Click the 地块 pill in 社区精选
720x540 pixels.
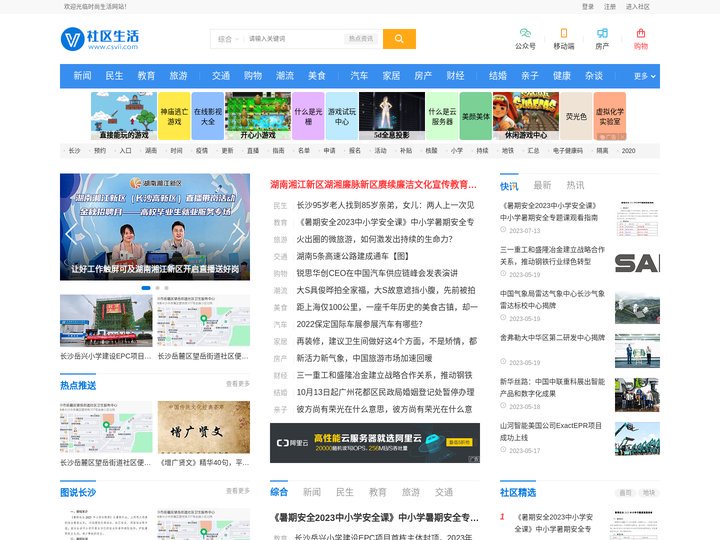[649, 493]
